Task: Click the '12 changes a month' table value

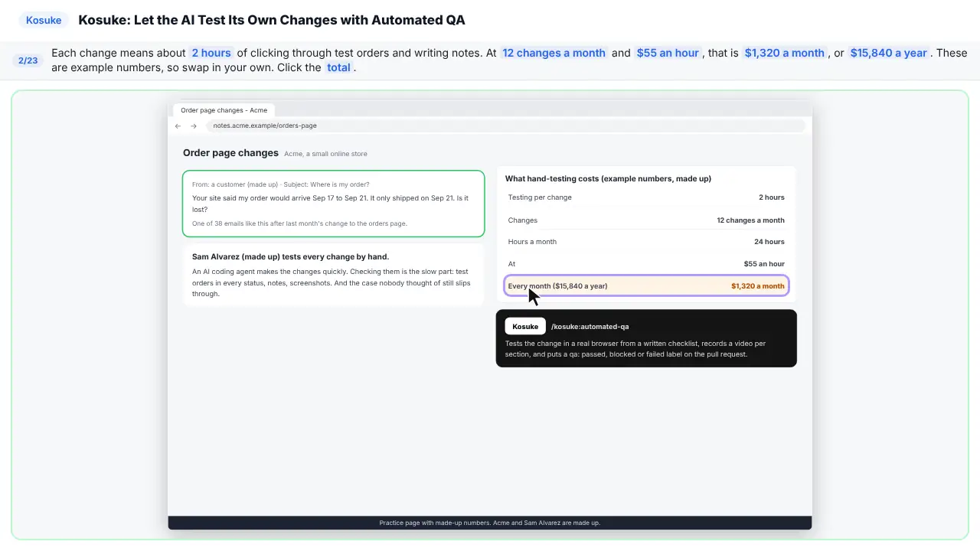Action: coord(751,220)
